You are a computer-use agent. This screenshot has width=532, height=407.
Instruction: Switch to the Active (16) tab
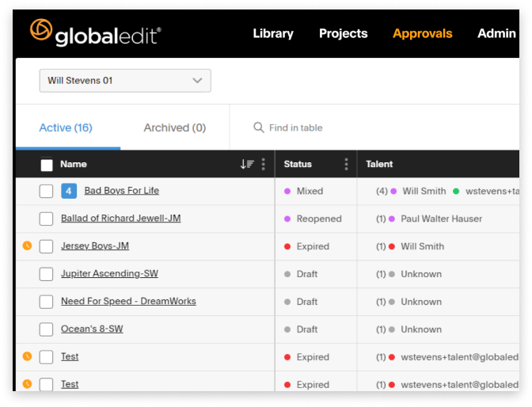(66, 127)
